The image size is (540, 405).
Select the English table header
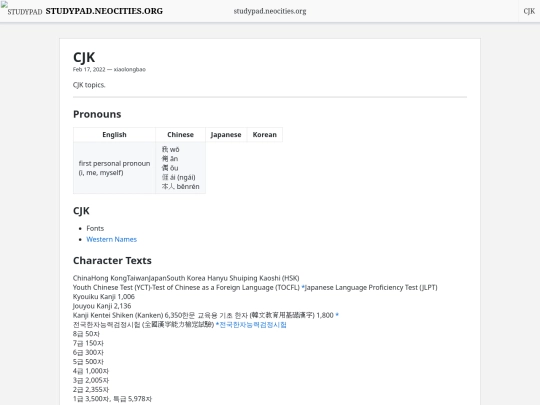(x=114, y=135)
